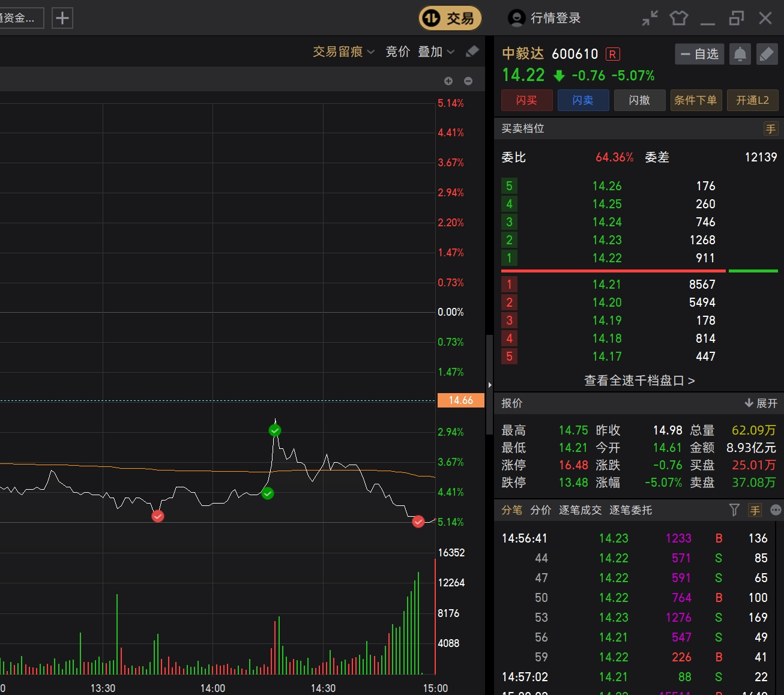This screenshot has width=784, height=695.
Task: Click the red marker near 14:55
Action: tap(418, 522)
